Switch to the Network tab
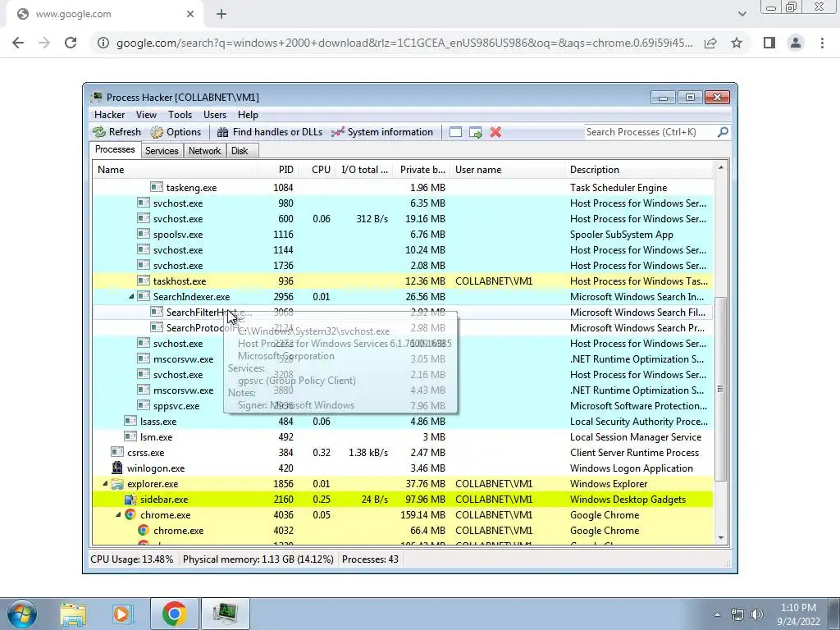Viewport: 840px width, 630px height. tap(204, 151)
